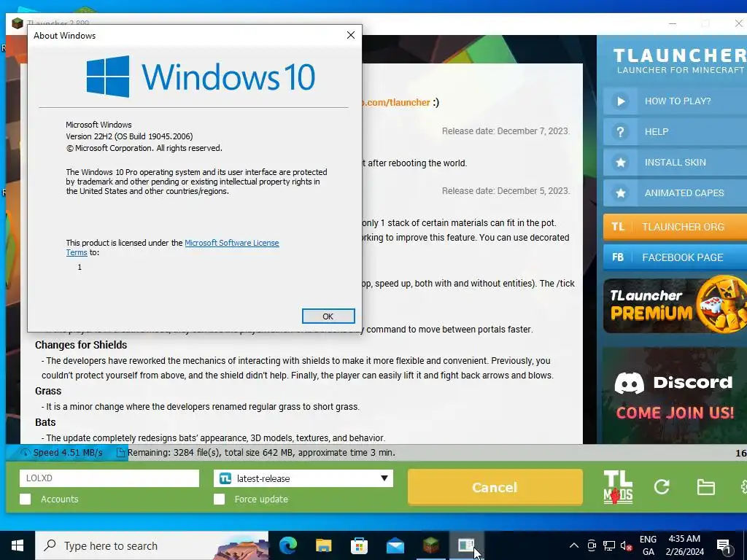Toggle the Accounts checkbox
This screenshot has width=747, height=560.
[x=26, y=499]
